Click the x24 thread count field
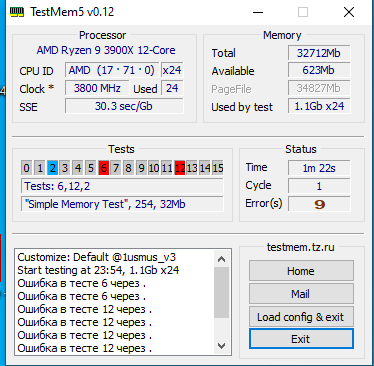 pos(172,70)
